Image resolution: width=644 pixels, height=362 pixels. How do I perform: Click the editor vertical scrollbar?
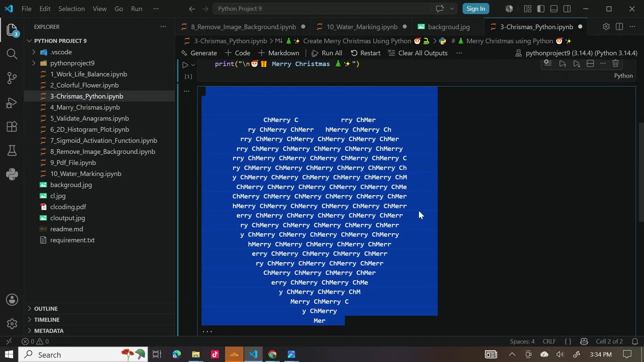(x=641, y=172)
